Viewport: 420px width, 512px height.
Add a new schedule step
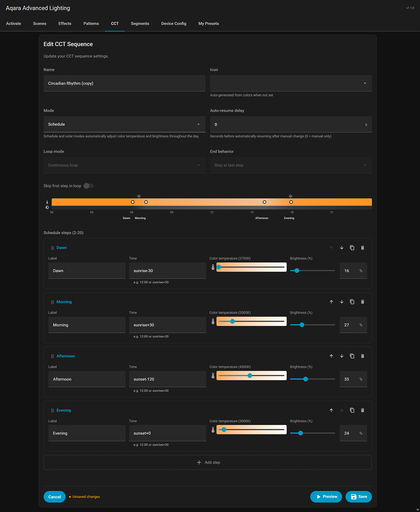[208, 462]
